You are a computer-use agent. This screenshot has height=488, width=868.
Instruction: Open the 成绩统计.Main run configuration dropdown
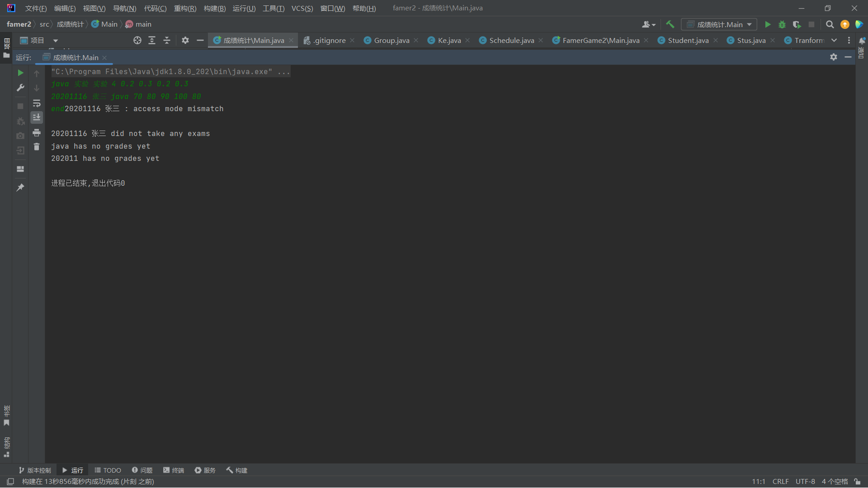coord(719,24)
